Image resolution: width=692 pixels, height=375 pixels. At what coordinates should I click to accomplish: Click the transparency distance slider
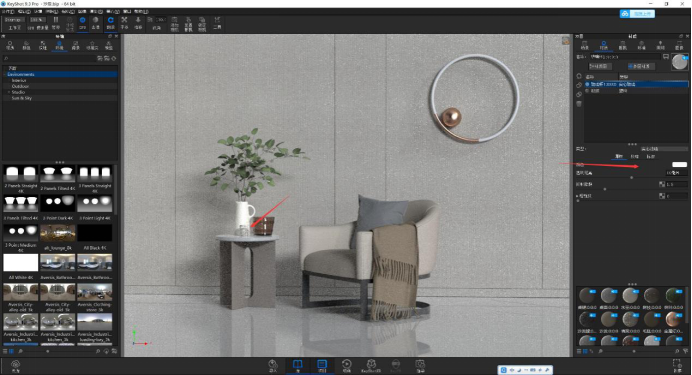point(631,177)
